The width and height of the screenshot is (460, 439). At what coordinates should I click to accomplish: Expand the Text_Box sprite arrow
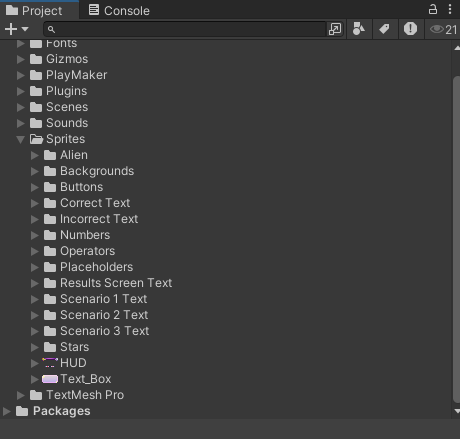pyautogui.click(x=35, y=379)
